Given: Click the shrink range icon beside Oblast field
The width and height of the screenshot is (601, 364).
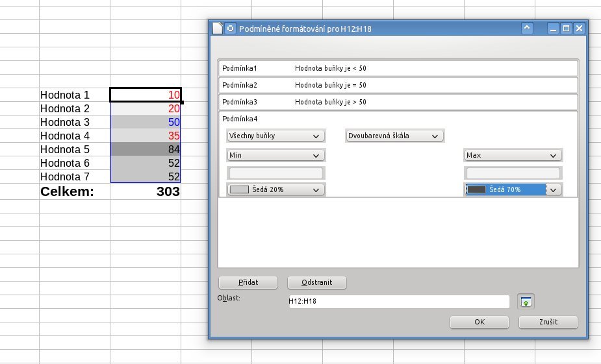Looking at the screenshot, I should pos(526,301).
